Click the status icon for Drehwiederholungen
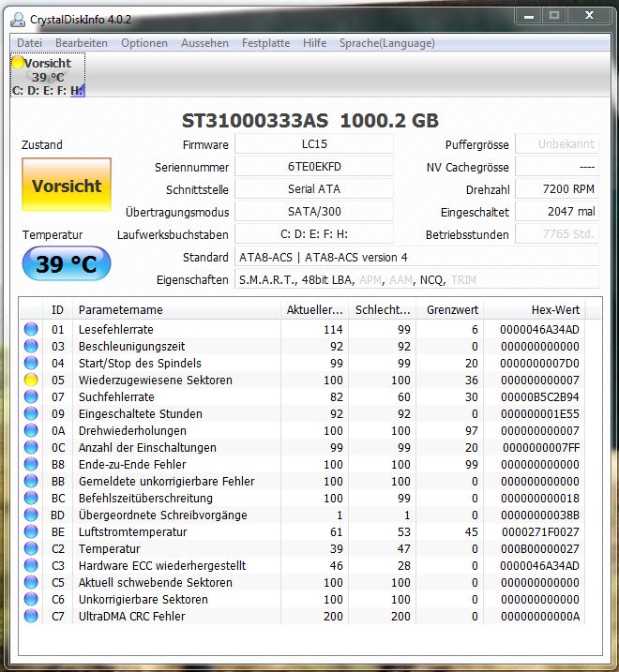Image resolution: width=619 pixels, height=672 pixels. [31, 430]
